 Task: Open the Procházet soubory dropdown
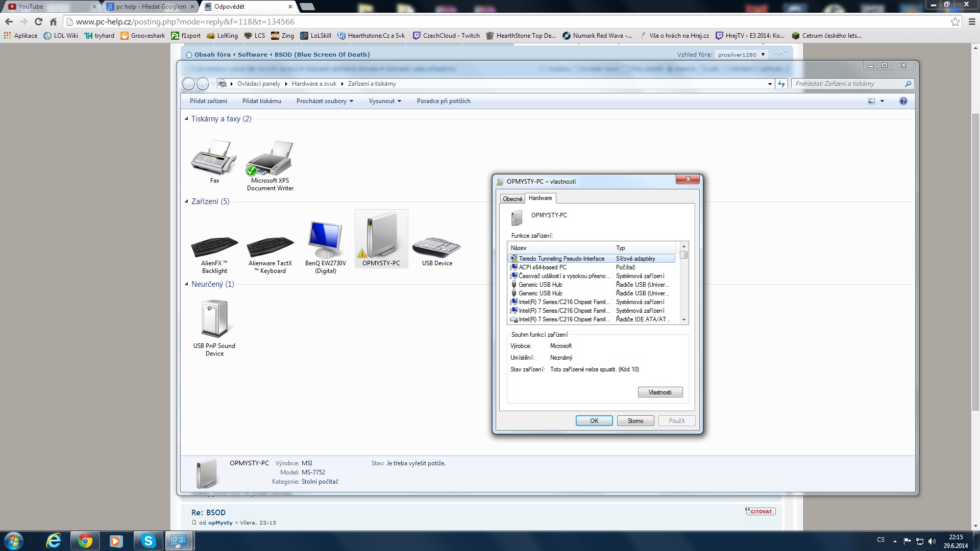coord(325,101)
